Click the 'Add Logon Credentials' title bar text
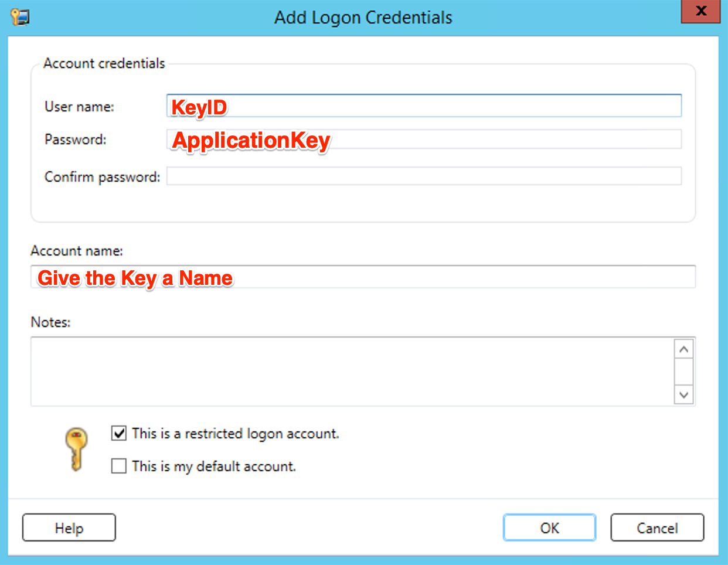The height and width of the screenshot is (565, 728). tap(363, 18)
